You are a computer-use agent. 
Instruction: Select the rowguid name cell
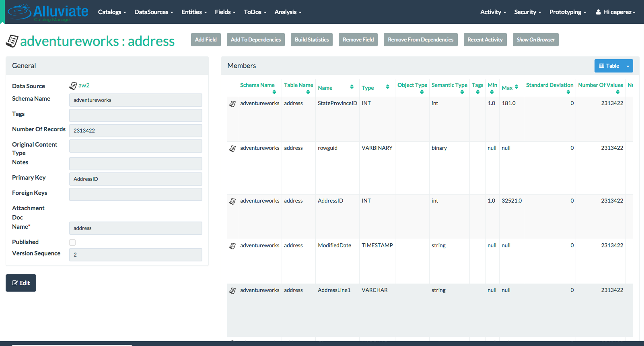(x=328, y=148)
